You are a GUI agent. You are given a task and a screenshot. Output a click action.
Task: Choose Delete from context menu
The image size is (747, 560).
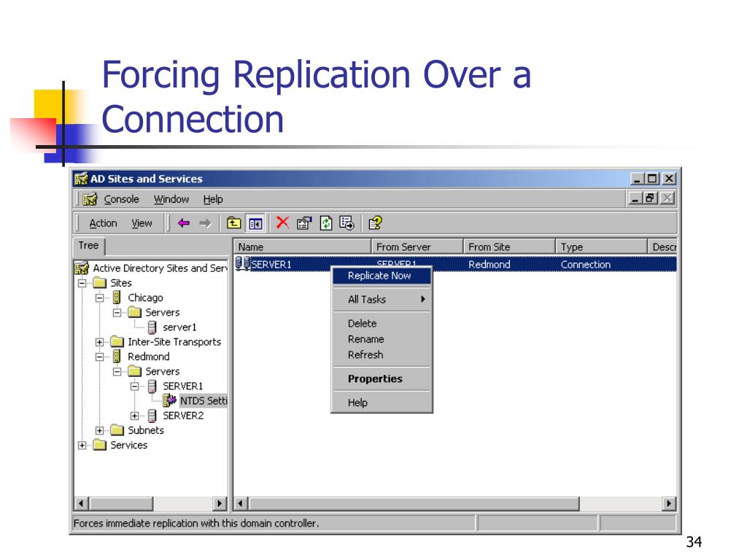[x=382, y=323]
